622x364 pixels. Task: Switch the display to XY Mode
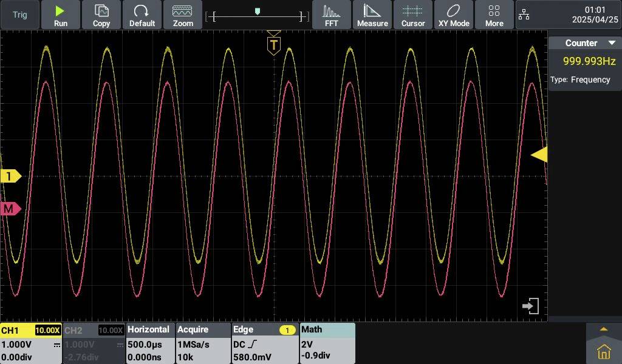click(453, 15)
